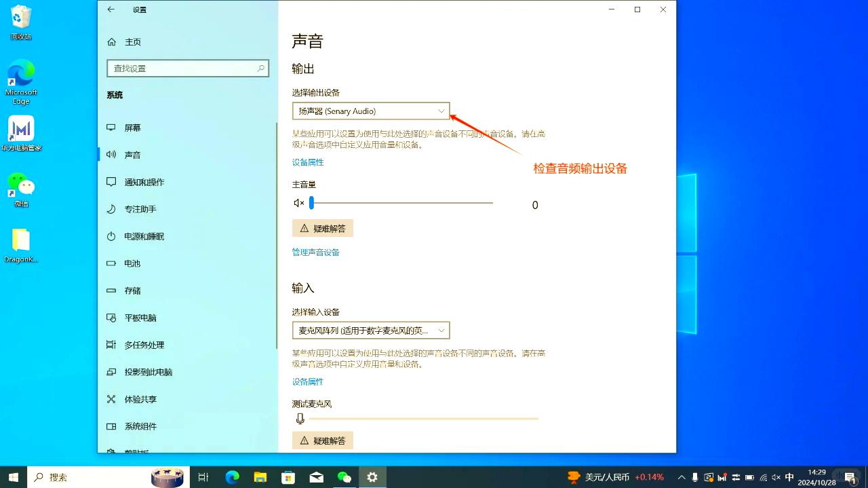Toggle the 中 input method indicator
This screenshot has height=488, width=868.
(x=789, y=477)
